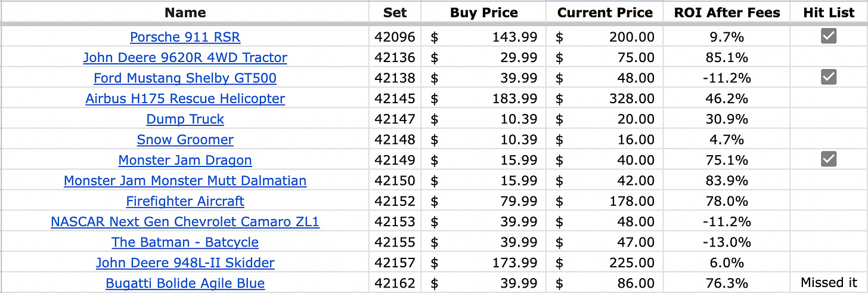868x293 pixels.
Task: Select the Name column header
Action: click(x=185, y=13)
